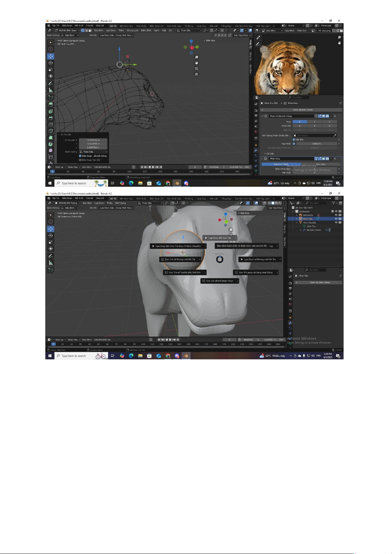Click the Hợp Nhất 0.001 m value field

(316, 144)
